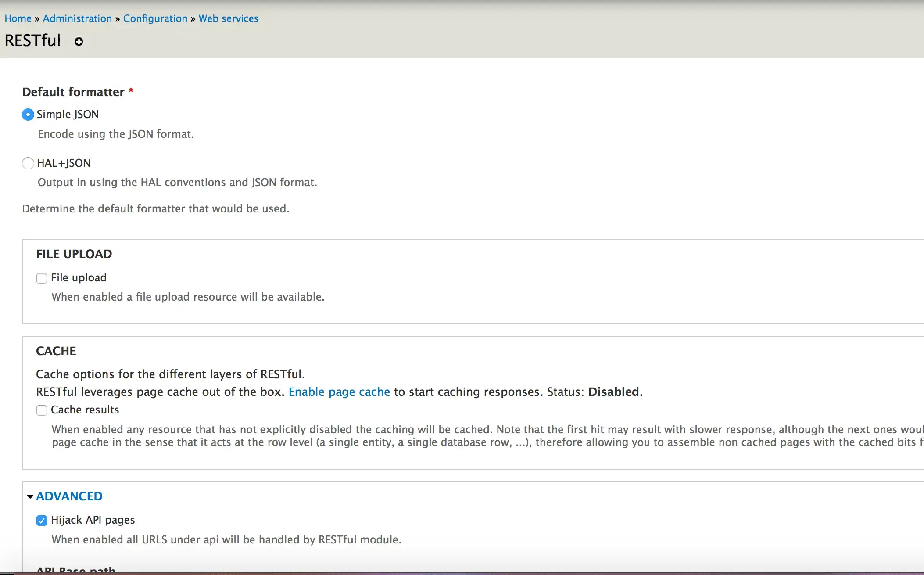Navigate to Configuration breadcrumb

(155, 18)
